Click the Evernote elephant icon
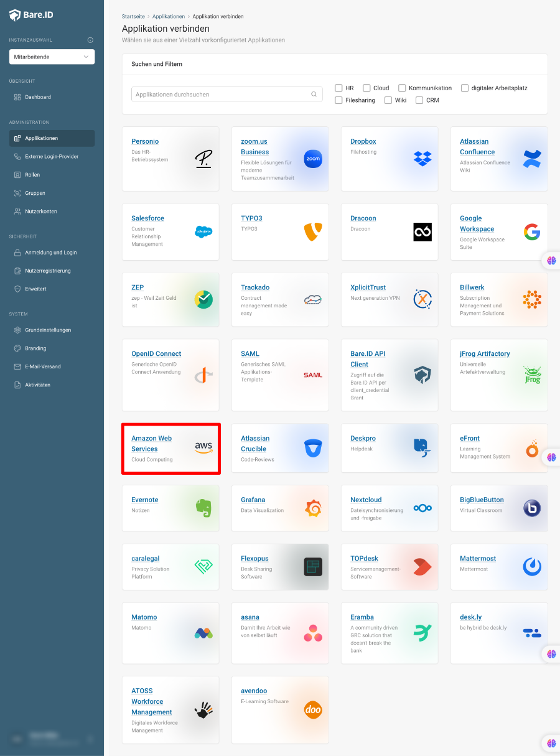This screenshot has width=560, height=756. 203,508
